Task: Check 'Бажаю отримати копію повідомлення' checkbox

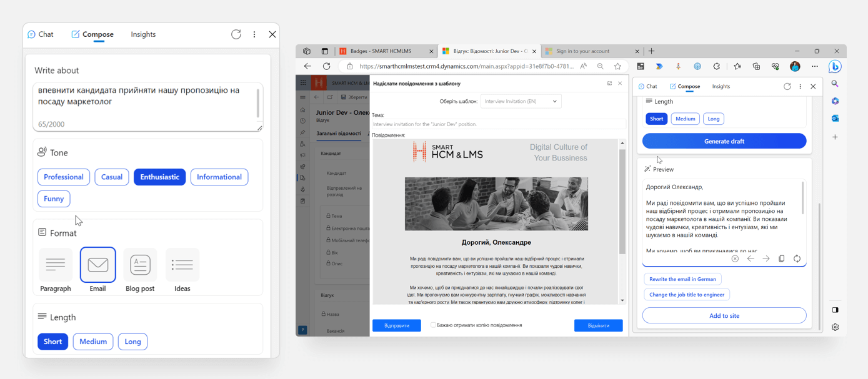Action: 433,325
